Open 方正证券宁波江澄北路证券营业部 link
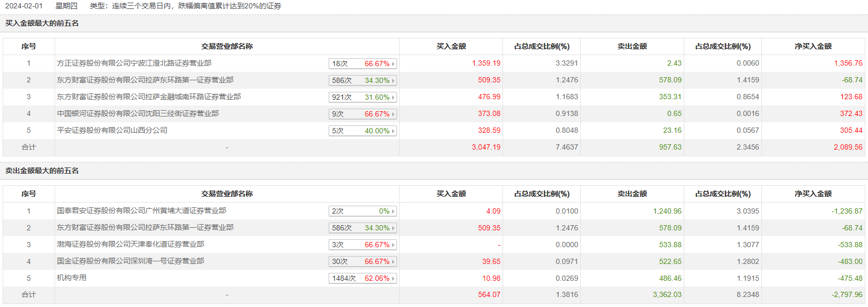Image resolution: width=868 pixels, height=307 pixels. (134, 63)
